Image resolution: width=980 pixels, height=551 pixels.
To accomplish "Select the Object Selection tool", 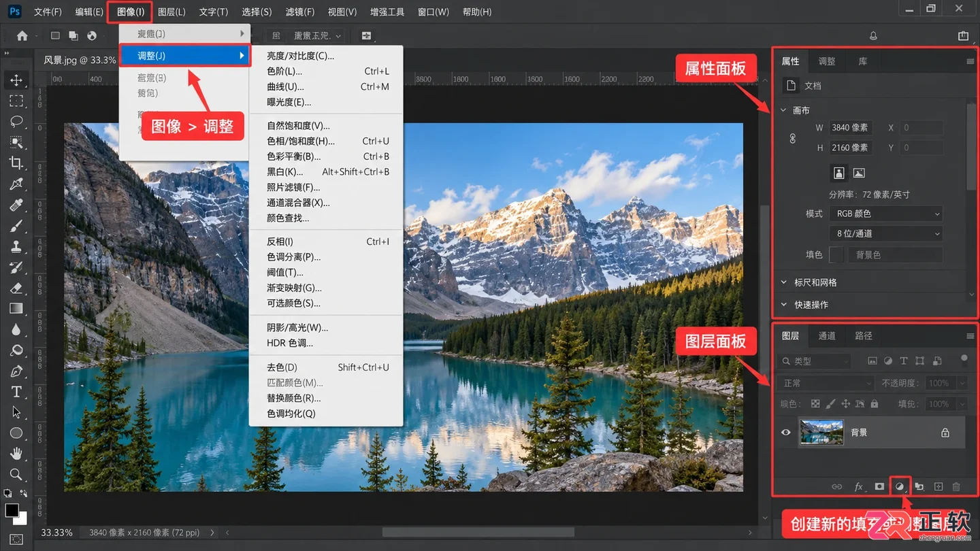I will tap(16, 142).
